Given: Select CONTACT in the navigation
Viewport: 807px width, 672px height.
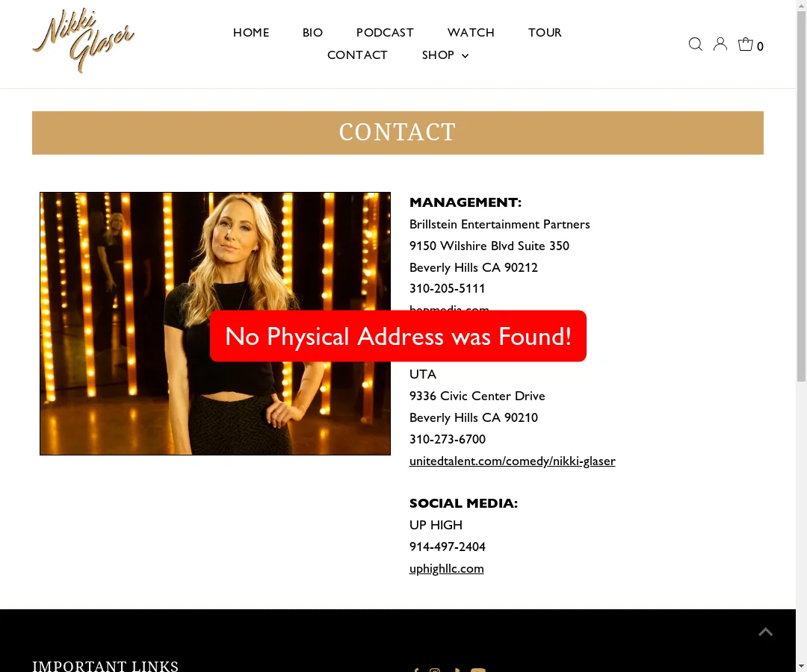Looking at the screenshot, I should point(357,55).
